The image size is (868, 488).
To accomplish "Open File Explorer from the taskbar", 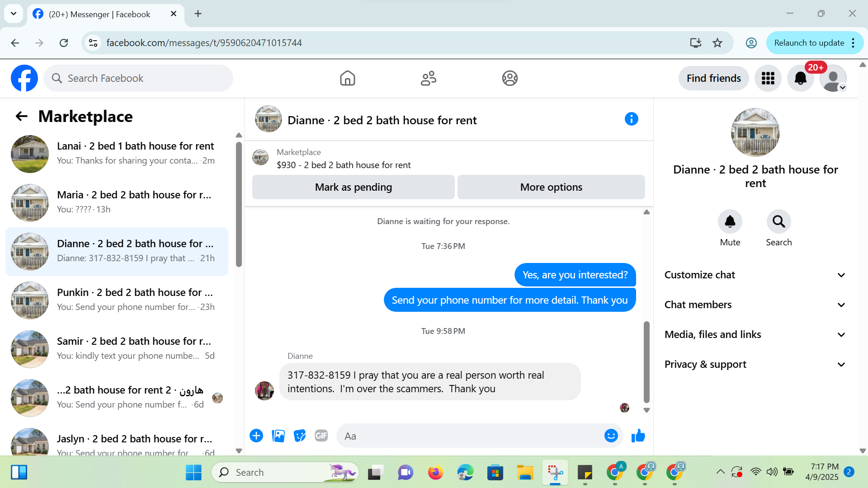I will [525, 472].
